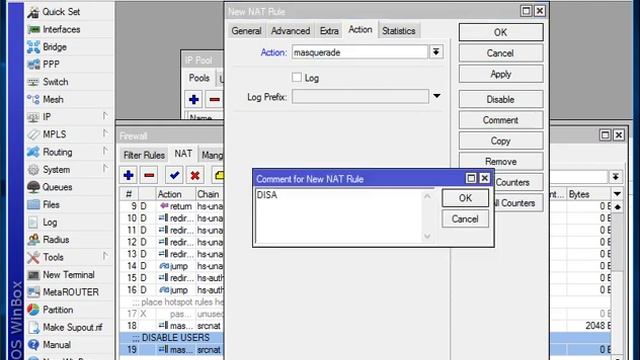
Task: Switch to the Advanced tab
Action: point(291,31)
